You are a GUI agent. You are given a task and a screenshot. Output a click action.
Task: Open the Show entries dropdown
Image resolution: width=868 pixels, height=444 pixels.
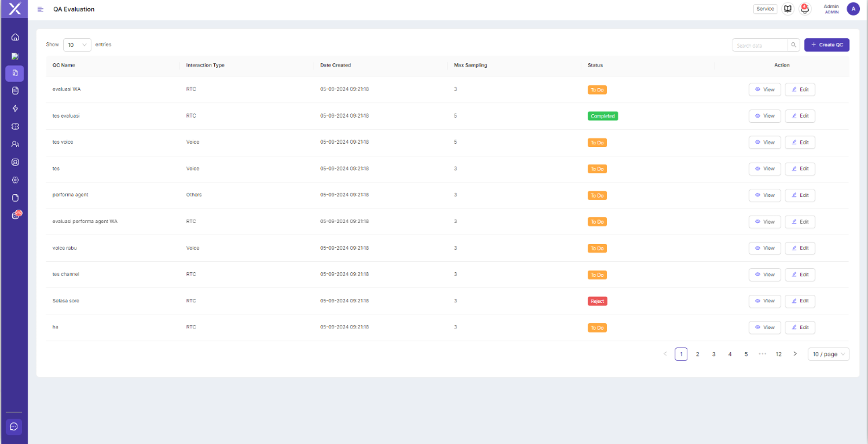click(77, 45)
